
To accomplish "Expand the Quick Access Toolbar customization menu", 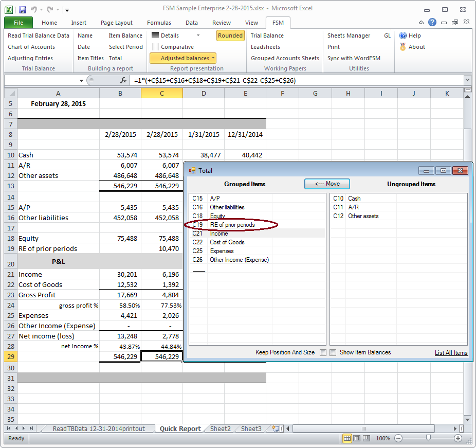I will pos(67,9).
